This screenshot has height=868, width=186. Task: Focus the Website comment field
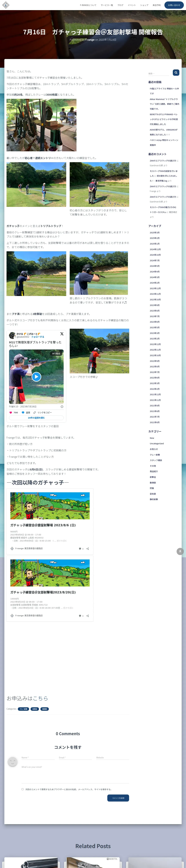113,757
